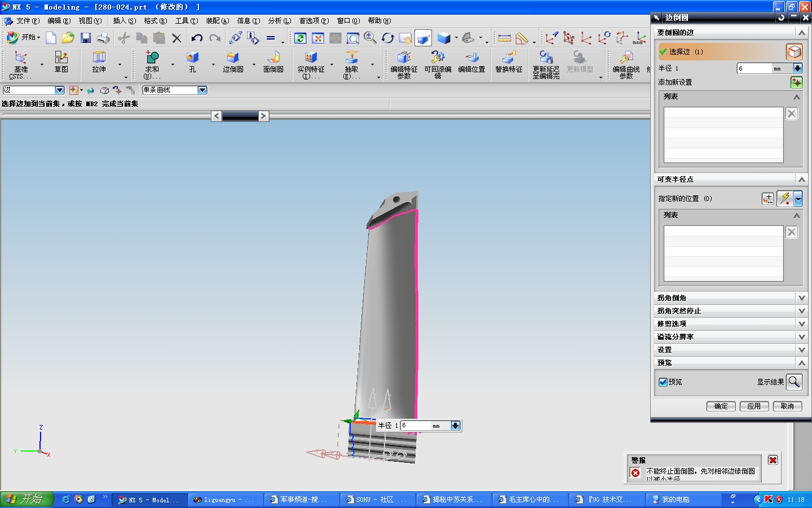Viewport: 812px width, 508px height.
Task: Open the 视图(V) menu
Action: pyautogui.click(x=90, y=21)
